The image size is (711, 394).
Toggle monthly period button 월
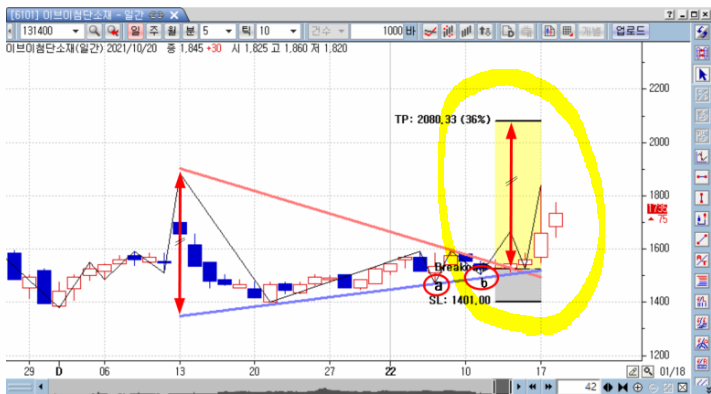tap(172, 31)
